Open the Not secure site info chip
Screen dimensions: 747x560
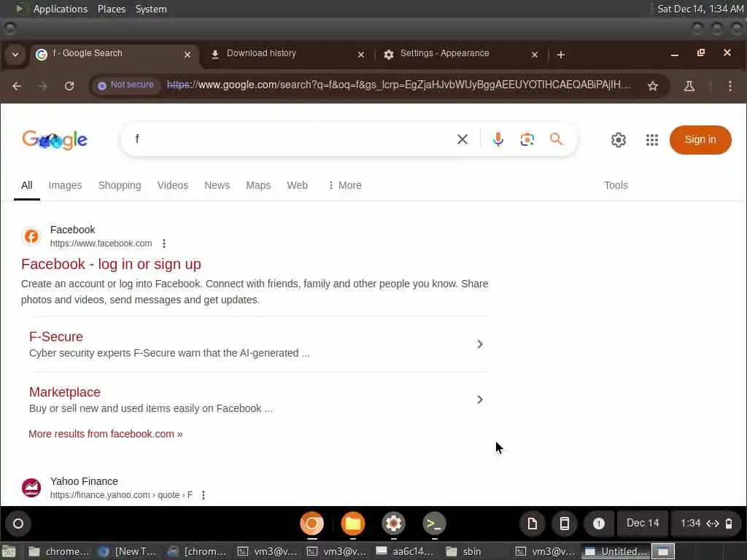coord(125,85)
